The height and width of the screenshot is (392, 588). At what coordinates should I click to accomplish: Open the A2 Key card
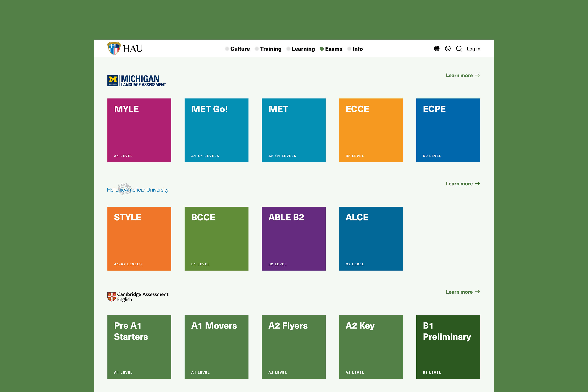click(x=371, y=347)
